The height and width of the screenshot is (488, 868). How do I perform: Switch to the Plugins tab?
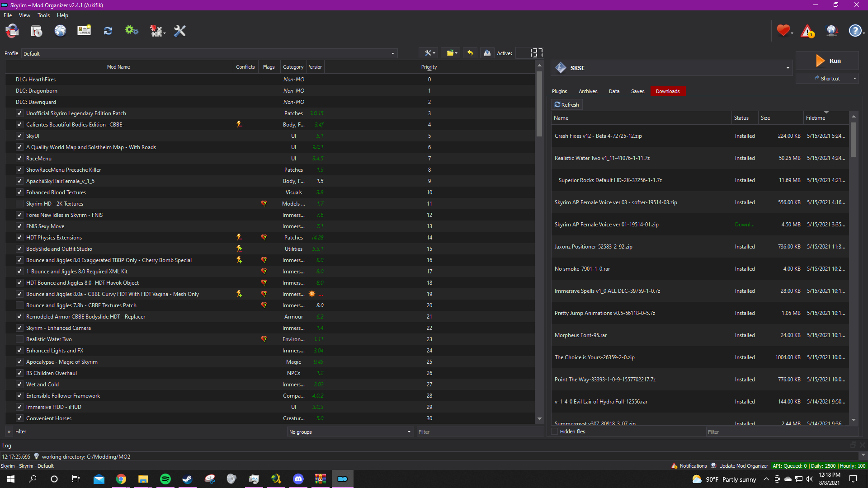pos(559,91)
